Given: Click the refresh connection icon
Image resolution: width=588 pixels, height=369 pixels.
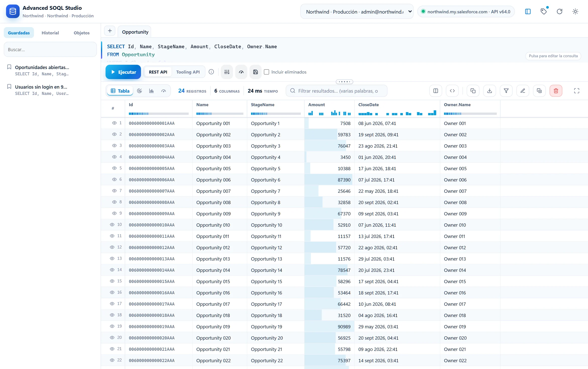Looking at the screenshot, I should tap(559, 12).
